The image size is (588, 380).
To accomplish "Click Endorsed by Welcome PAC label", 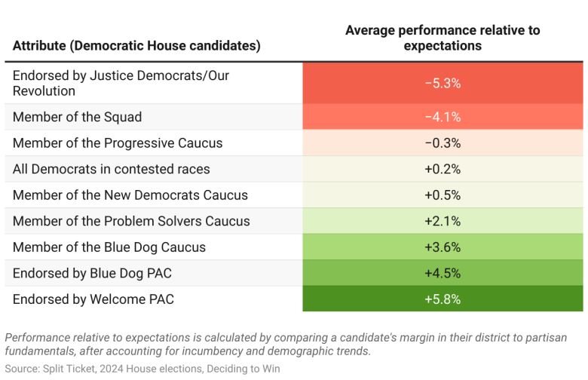I will [x=93, y=299].
